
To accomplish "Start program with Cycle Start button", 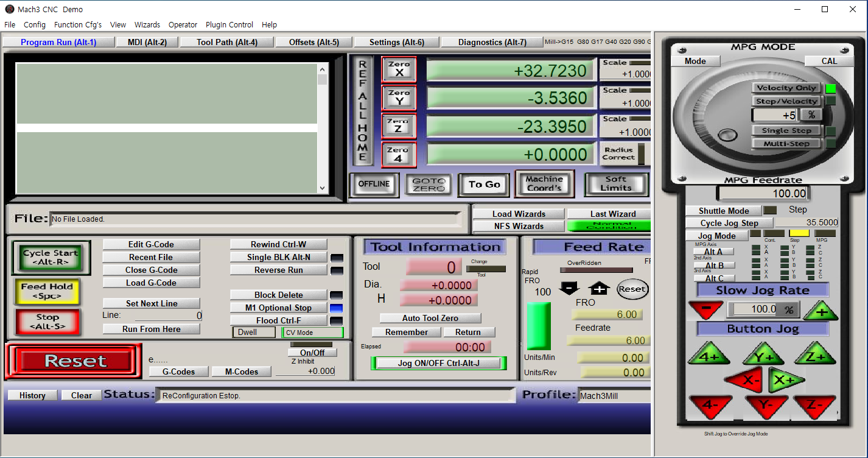I will pyautogui.click(x=51, y=258).
